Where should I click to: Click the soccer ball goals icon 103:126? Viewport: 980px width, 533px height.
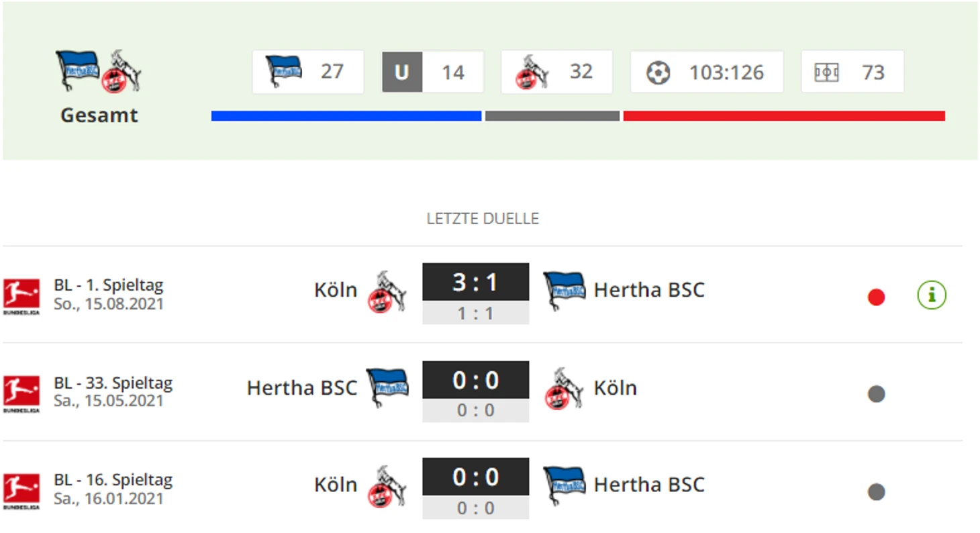(658, 72)
